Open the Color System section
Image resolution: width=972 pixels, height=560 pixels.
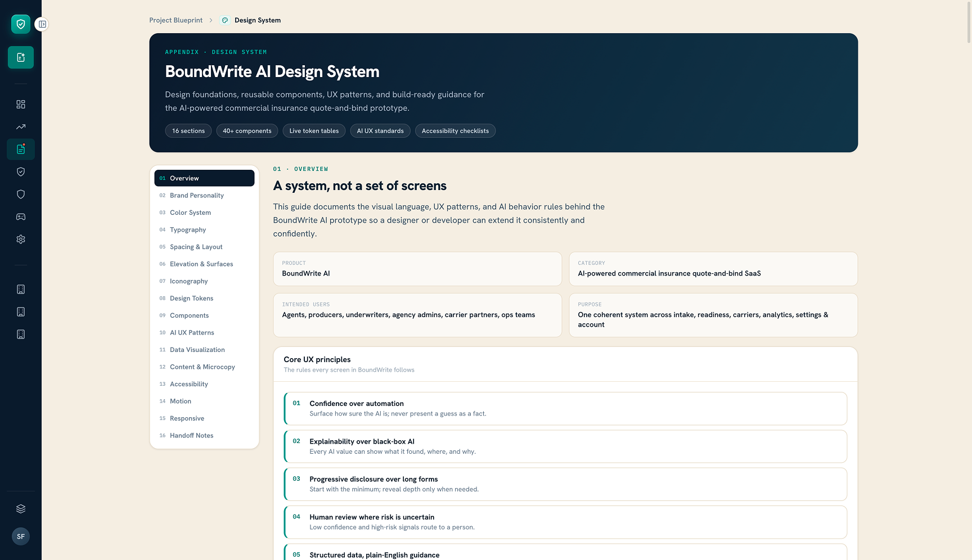[204, 213]
